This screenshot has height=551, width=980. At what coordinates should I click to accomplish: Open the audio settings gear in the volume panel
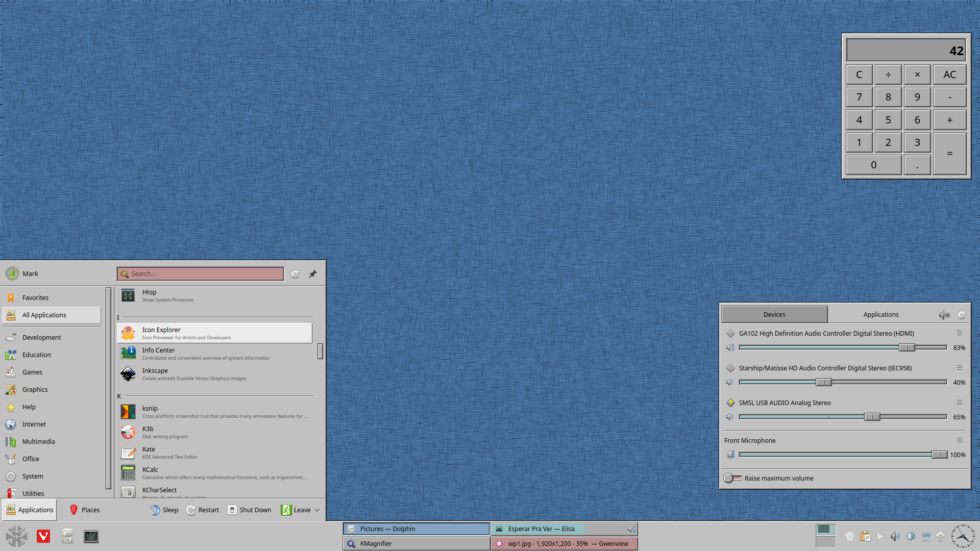point(962,315)
